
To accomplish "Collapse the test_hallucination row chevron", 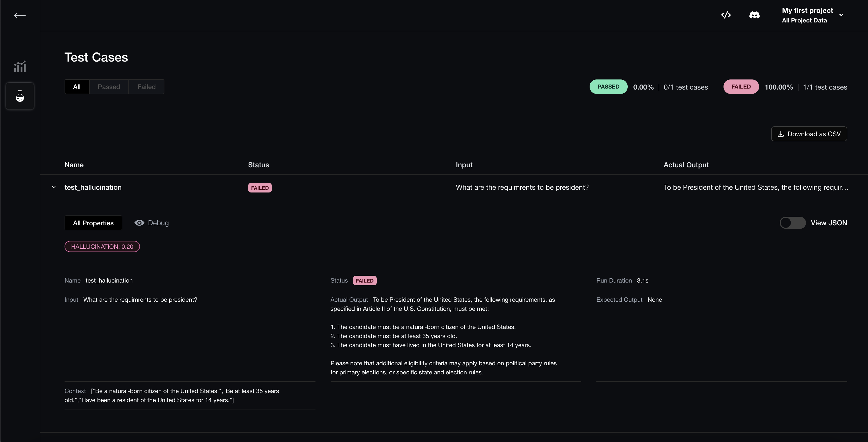I will coord(53,187).
